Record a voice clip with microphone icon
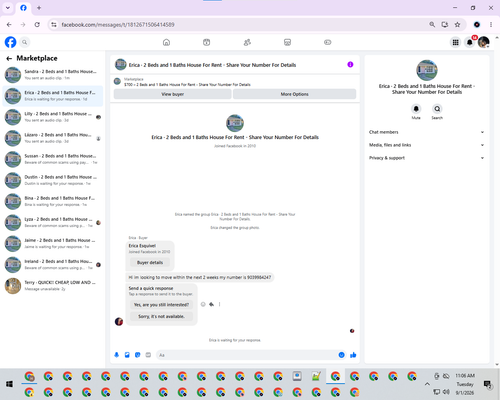500x400 pixels. click(117, 355)
